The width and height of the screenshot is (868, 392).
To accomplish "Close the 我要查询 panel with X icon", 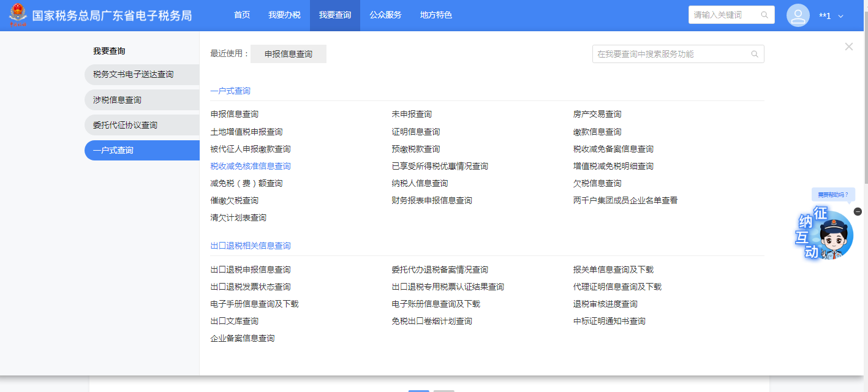I will [848, 47].
